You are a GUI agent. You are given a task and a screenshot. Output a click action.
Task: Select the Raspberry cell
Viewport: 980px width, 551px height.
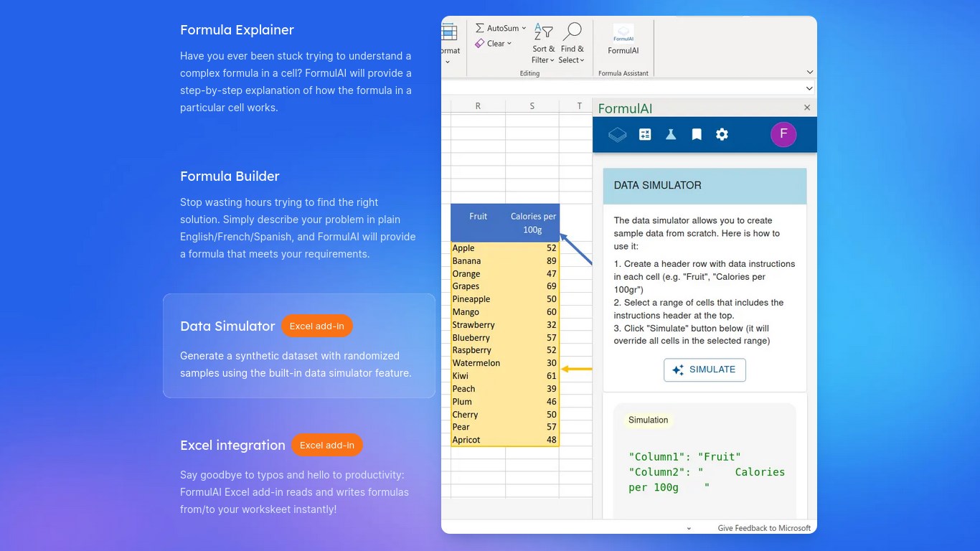tap(478, 350)
